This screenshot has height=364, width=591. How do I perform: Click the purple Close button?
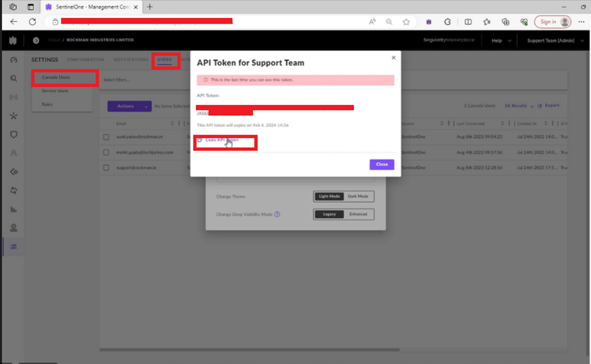[382, 165]
